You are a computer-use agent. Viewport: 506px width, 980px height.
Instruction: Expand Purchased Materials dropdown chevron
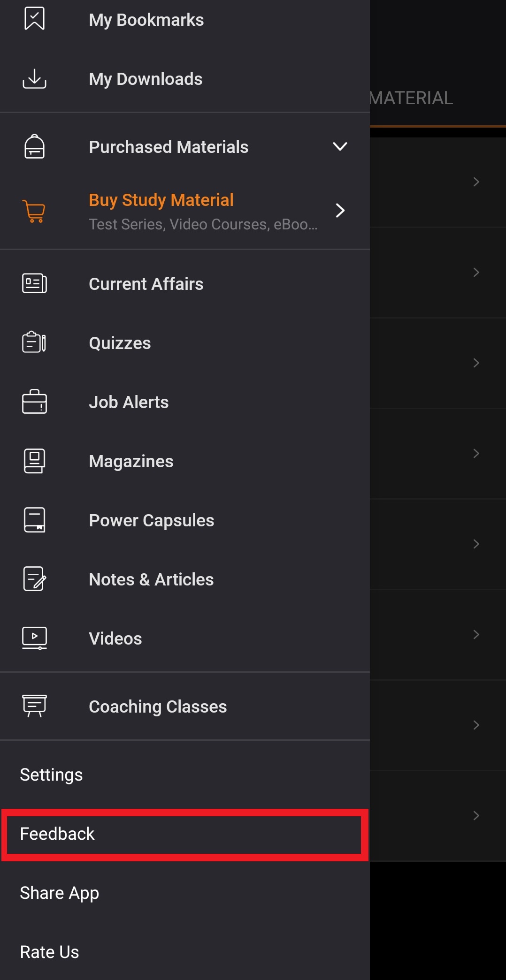click(340, 146)
